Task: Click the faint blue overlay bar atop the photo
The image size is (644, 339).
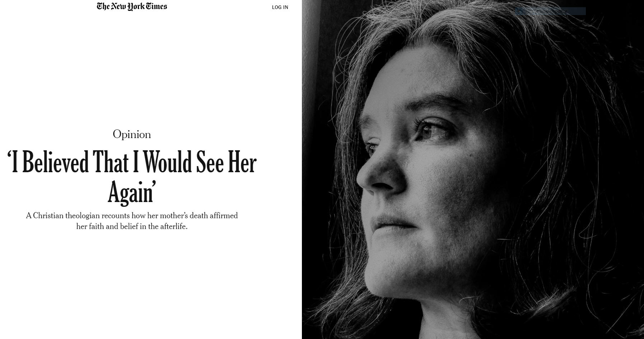Action: pyautogui.click(x=550, y=11)
